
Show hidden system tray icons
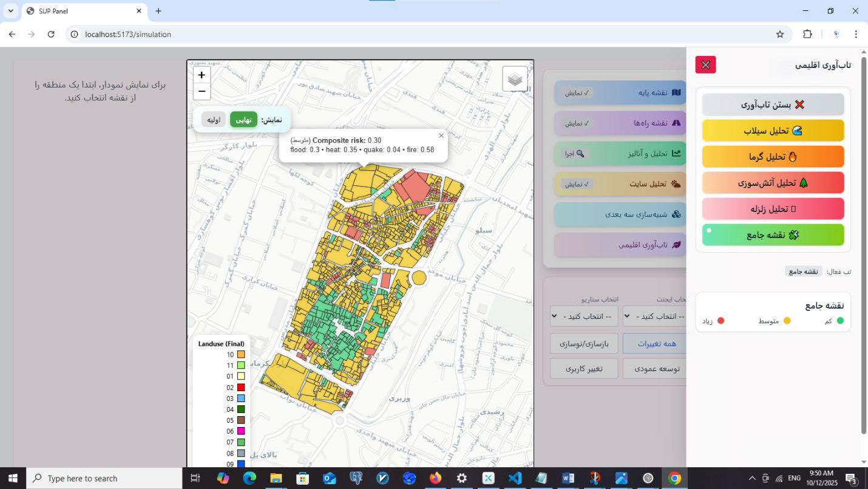752,478
